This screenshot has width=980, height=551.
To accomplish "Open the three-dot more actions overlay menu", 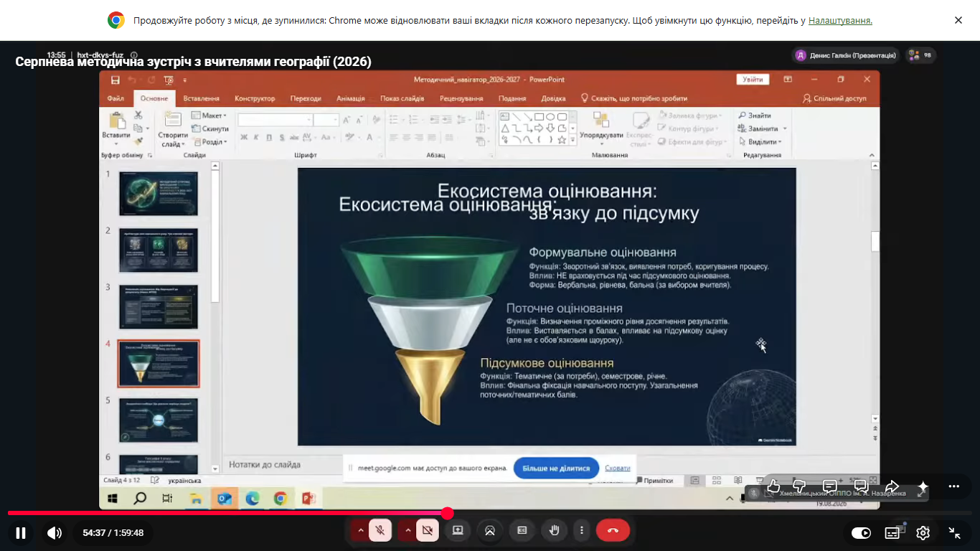I will point(953,486).
